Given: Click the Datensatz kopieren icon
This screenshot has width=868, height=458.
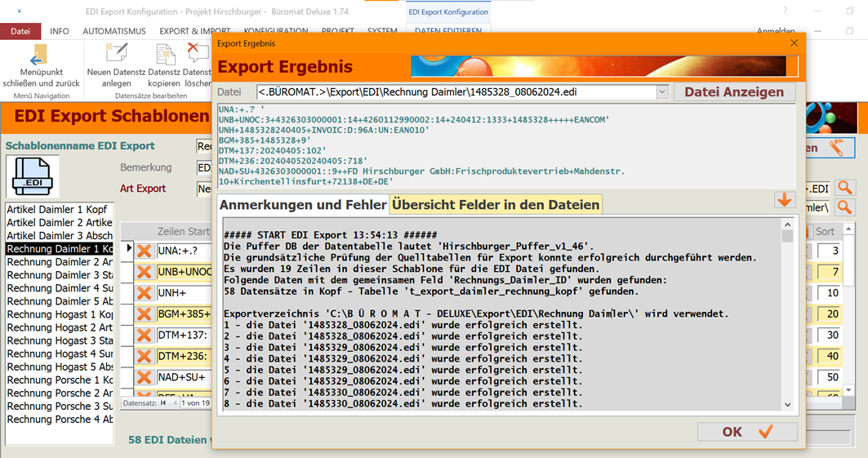Looking at the screenshot, I should [x=164, y=56].
